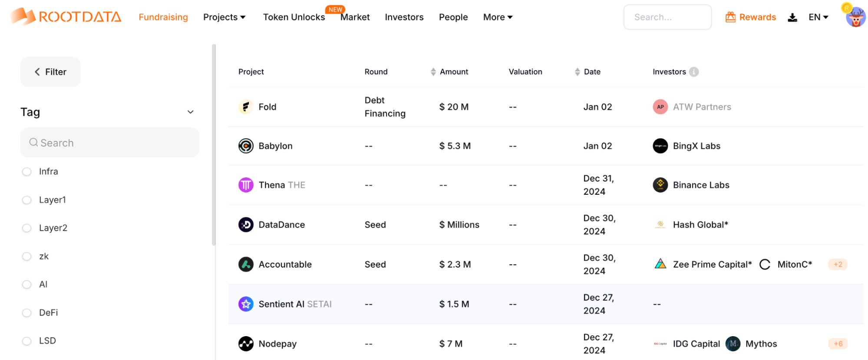
Task: Go to the Token Unlocks page
Action: coord(294,17)
